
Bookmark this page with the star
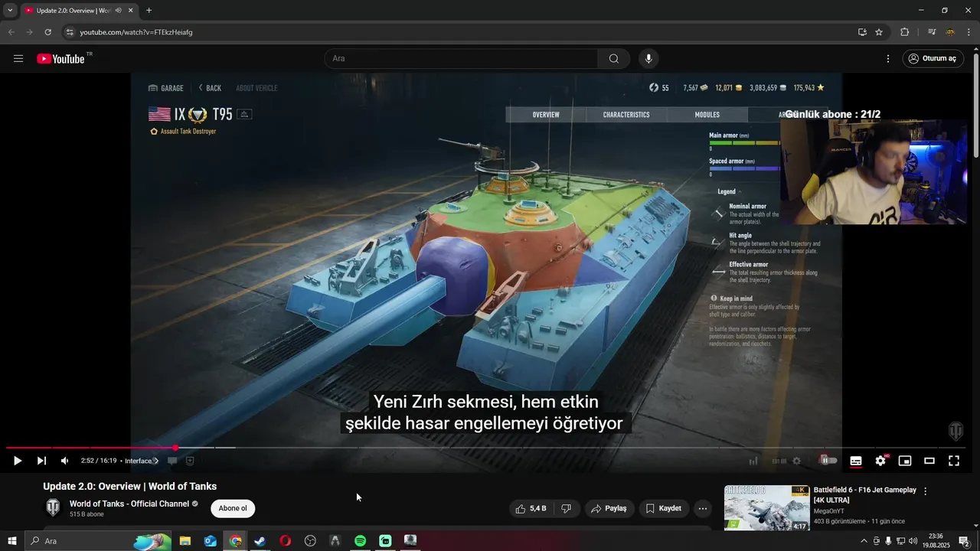[x=879, y=32]
